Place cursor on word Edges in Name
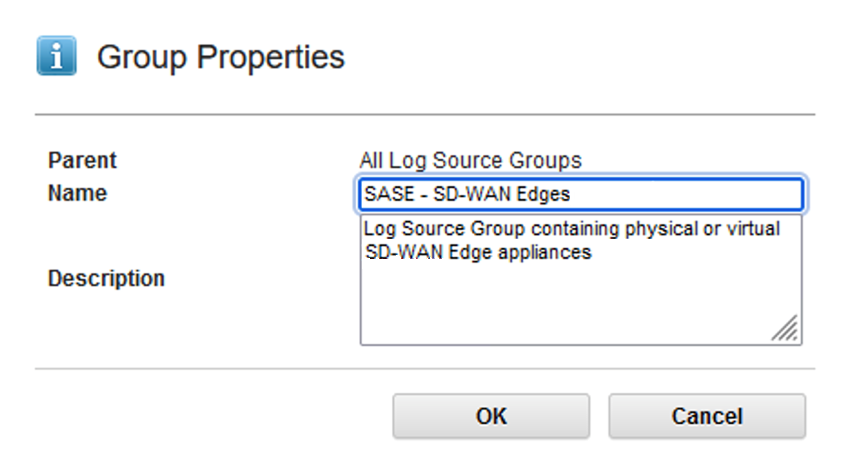Screen dimensions: 850x458 click(546, 195)
